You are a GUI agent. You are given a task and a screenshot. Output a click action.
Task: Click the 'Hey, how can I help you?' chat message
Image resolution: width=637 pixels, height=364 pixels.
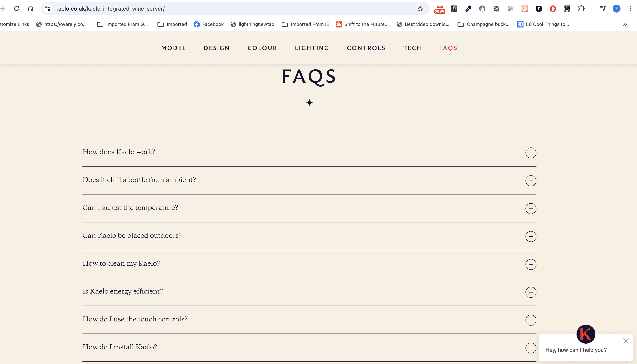point(576,350)
